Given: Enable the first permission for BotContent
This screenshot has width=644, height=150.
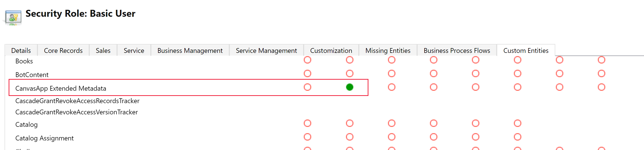Looking at the screenshot, I should point(307,73).
